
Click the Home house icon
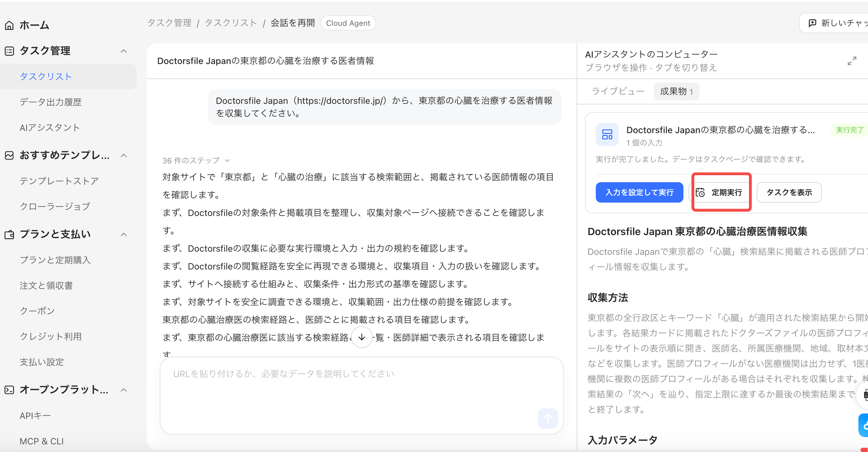10,25
